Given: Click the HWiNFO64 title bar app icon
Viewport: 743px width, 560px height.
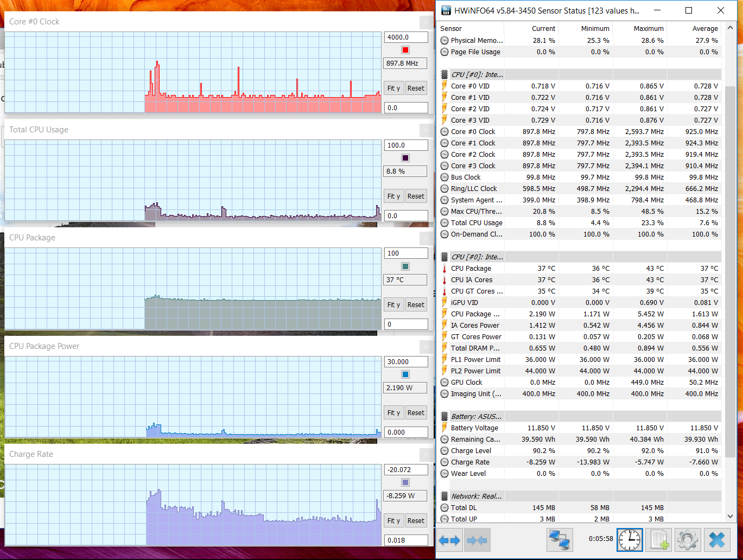Looking at the screenshot, I should [x=446, y=10].
